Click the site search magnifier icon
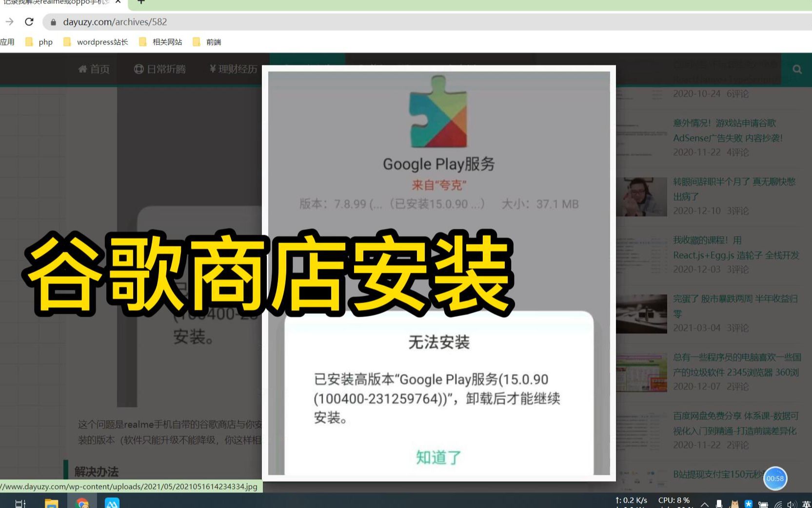Image resolution: width=812 pixels, height=508 pixels. 797,69
